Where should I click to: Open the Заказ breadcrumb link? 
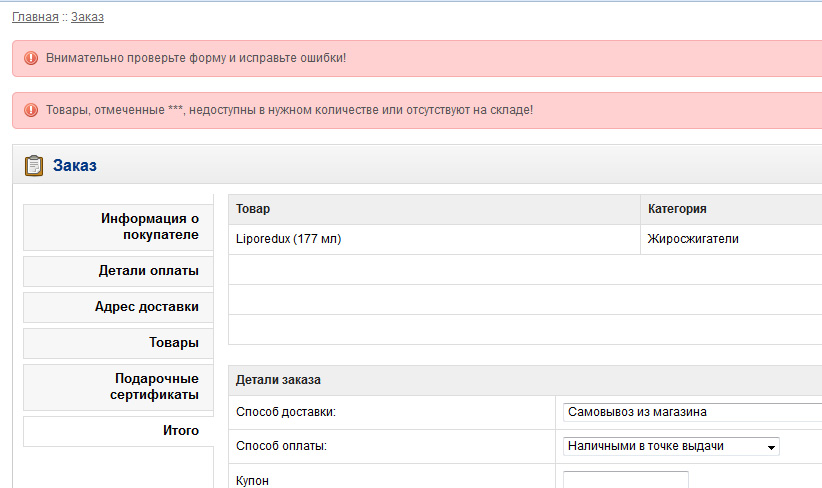tap(87, 17)
